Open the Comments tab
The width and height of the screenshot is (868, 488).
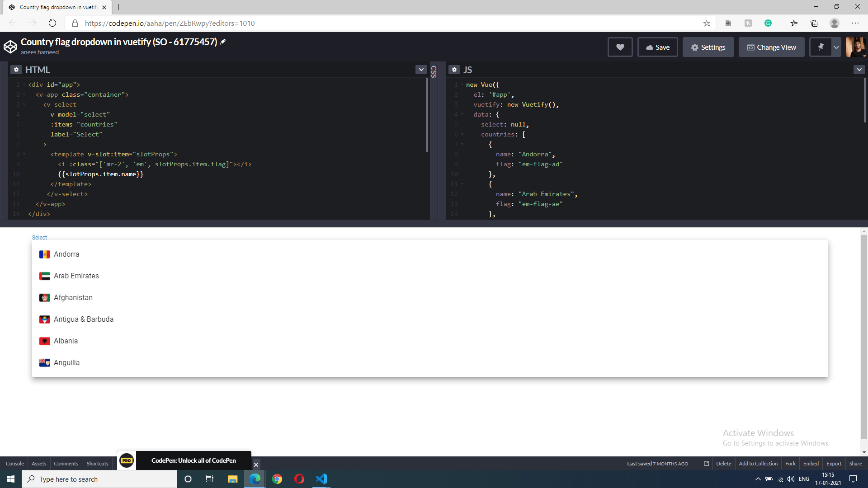coord(66,463)
